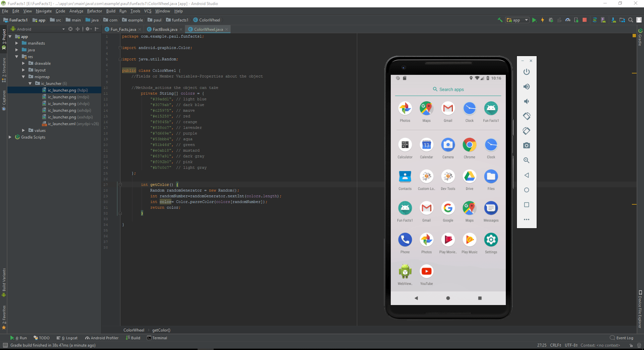Toggle the Favorites tool window button
The image size is (644, 350).
[x=4, y=317]
